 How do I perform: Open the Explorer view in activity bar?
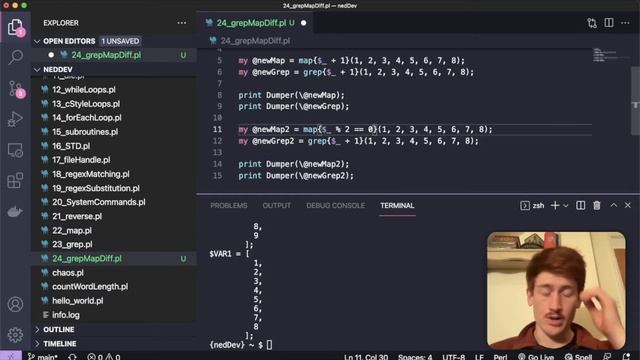pos(16,27)
